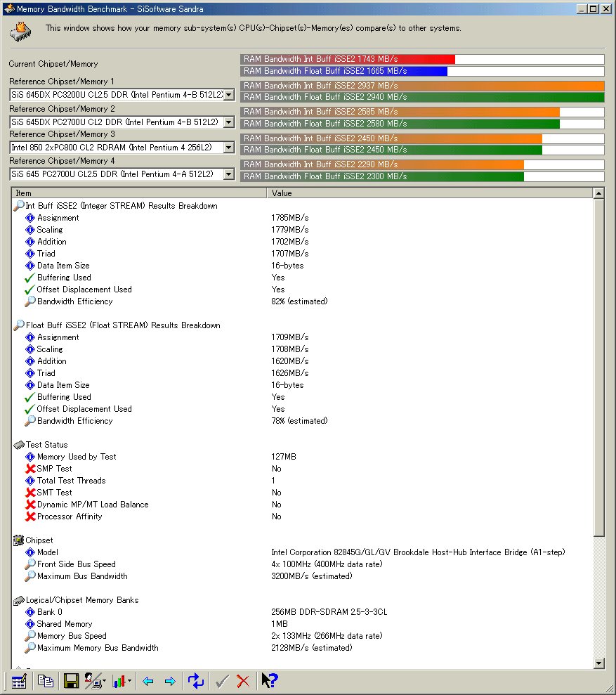616x695 pixels.
Task: Select Maximum Bus Bandwidth 3200MB/s row
Action: coord(302,577)
